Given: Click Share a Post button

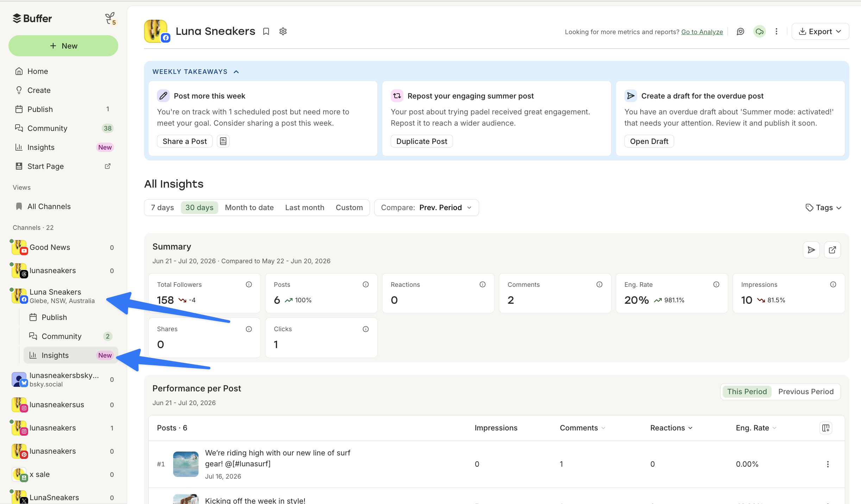Looking at the screenshot, I should pos(185,141).
